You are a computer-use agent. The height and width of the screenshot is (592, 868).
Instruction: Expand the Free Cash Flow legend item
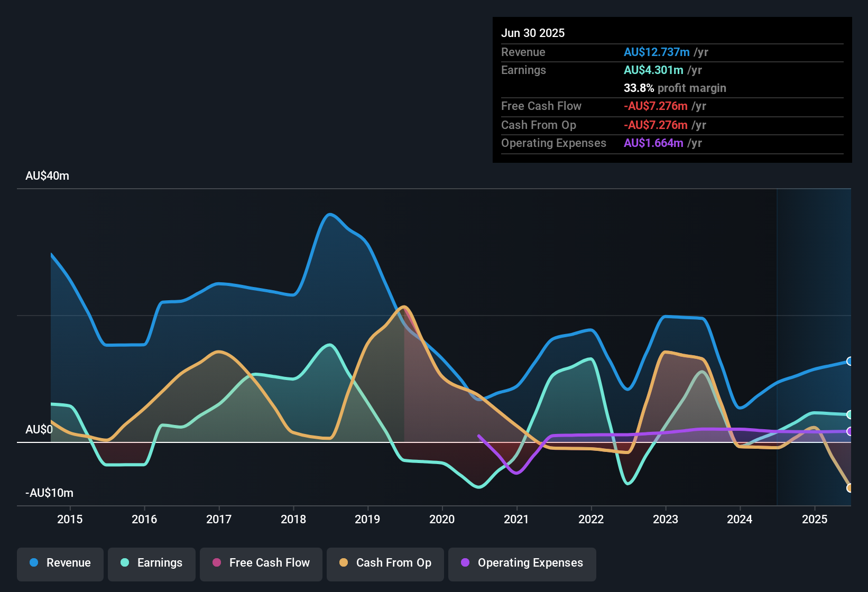pyautogui.click(x=261, y=563)
